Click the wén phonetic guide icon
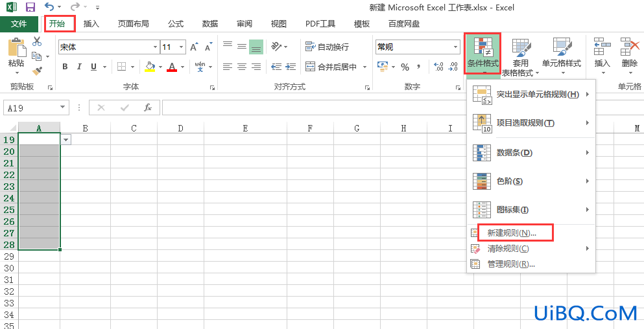The height and width of the screenshot is (329, 644). [x=200, y=67]
